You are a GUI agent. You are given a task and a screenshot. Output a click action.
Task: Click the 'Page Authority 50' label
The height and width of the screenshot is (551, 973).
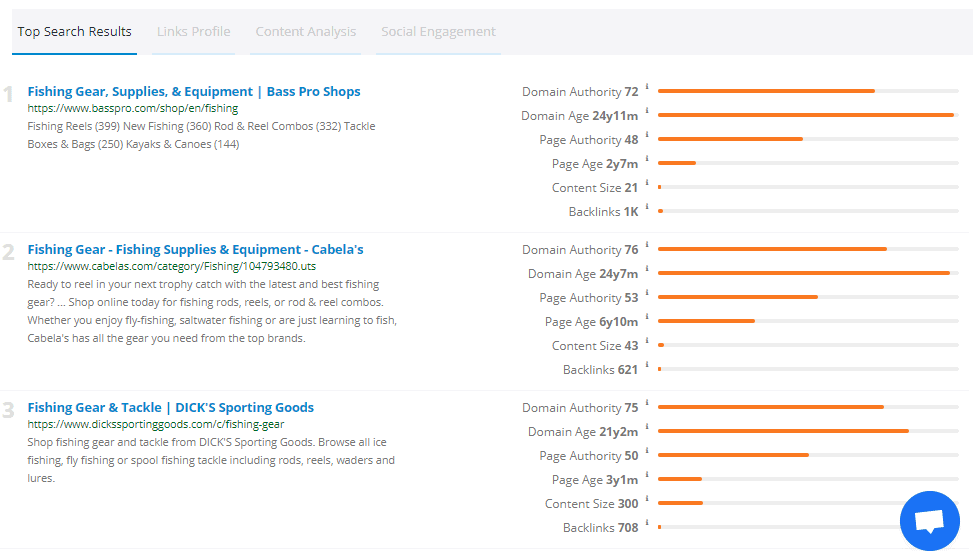click(x=588, y=456)
